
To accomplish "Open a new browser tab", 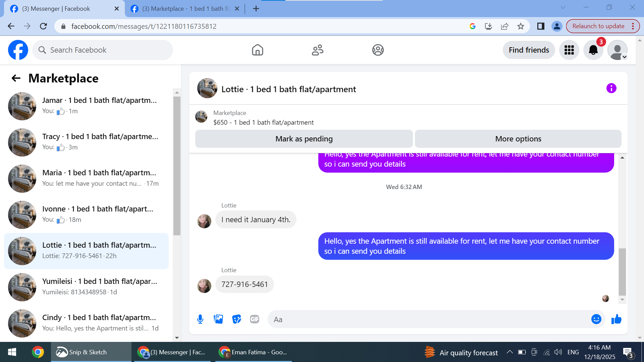I will 256,9.
